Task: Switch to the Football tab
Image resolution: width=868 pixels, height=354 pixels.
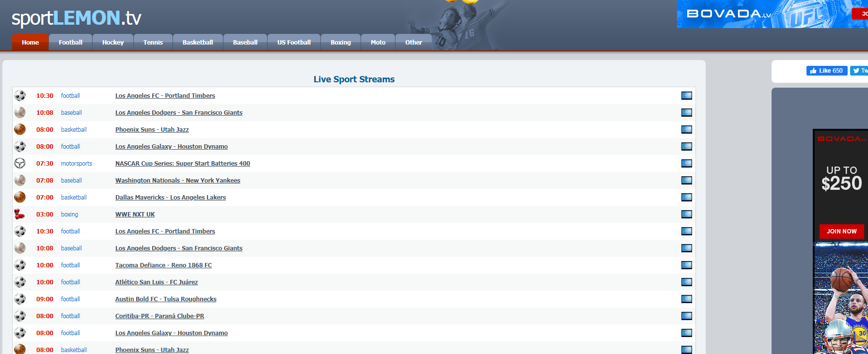Action: [x=71, y=42]
